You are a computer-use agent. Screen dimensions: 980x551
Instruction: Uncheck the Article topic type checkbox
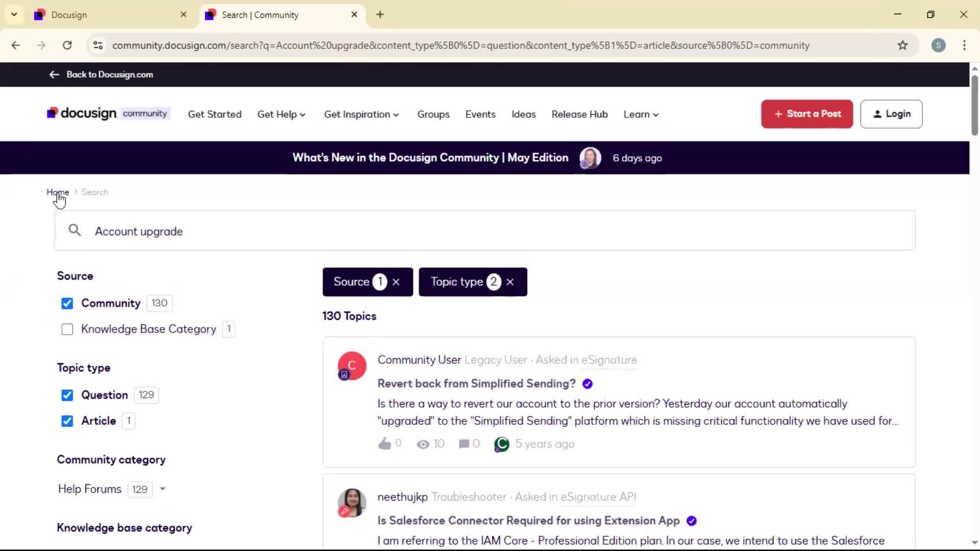click(67, 421)
